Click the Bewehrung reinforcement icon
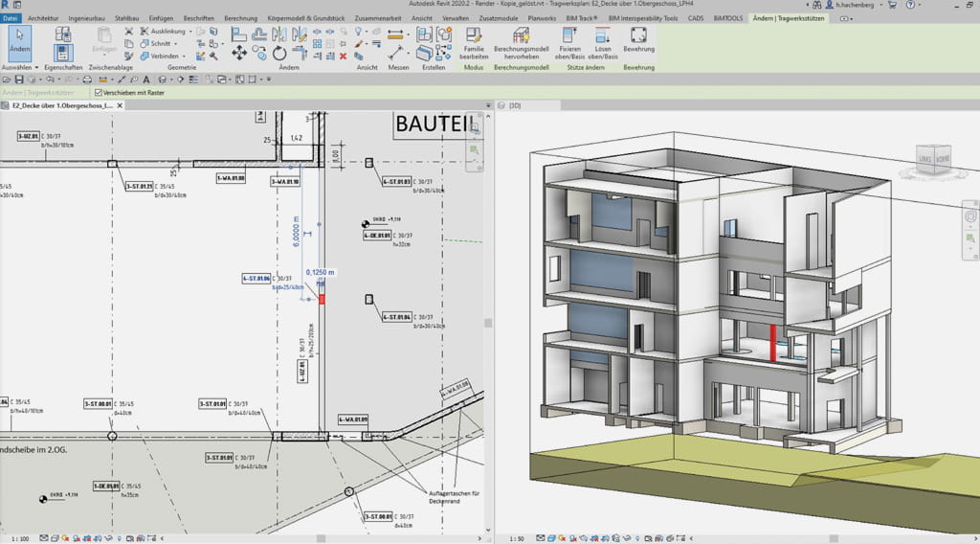980x544 pixels. pyautogui.click(x=638, y=36)
